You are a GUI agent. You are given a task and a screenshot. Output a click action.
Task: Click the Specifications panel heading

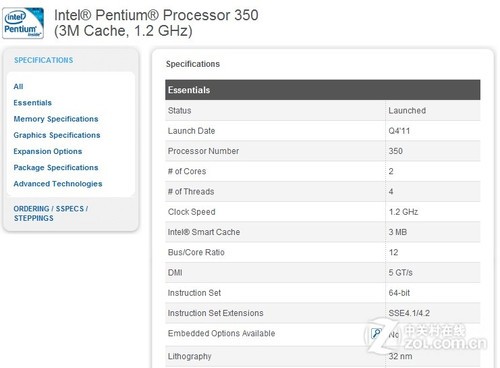[x=193, y=64]
